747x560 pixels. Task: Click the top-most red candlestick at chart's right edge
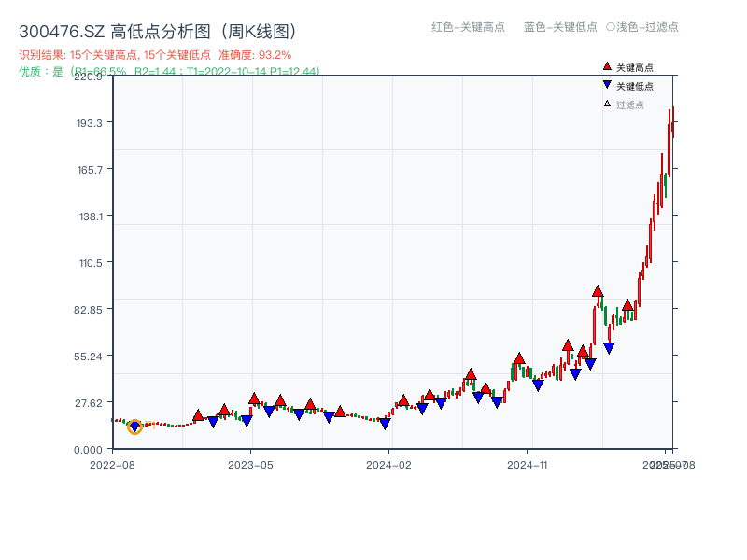(673, 122)
